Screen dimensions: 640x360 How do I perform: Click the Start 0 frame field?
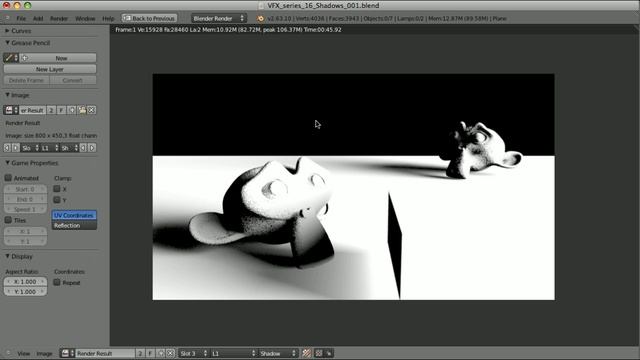coord(25,189)
